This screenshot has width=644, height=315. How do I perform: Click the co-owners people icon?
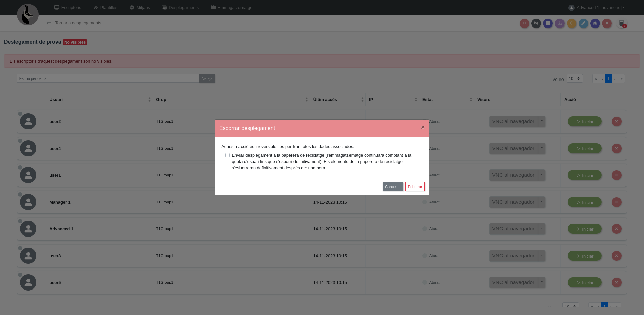pos(595,23)
